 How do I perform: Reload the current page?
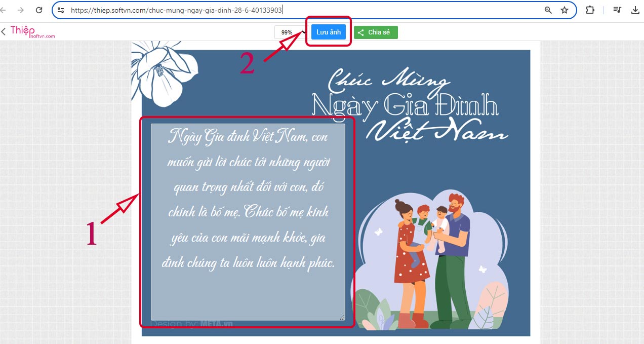(39, 10)
